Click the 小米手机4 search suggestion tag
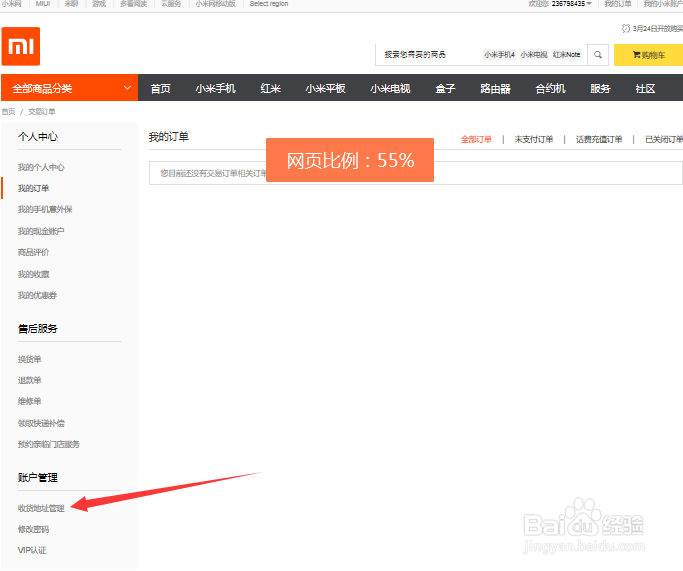 499,55
